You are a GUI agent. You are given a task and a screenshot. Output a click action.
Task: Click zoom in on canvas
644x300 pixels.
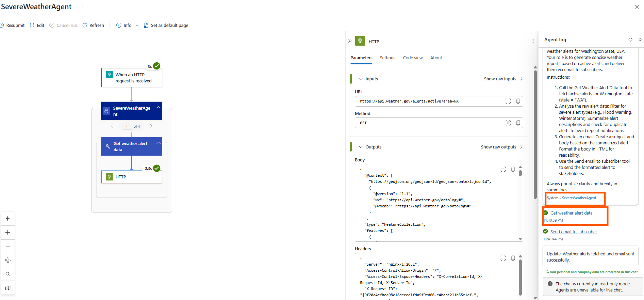[8, 233]
